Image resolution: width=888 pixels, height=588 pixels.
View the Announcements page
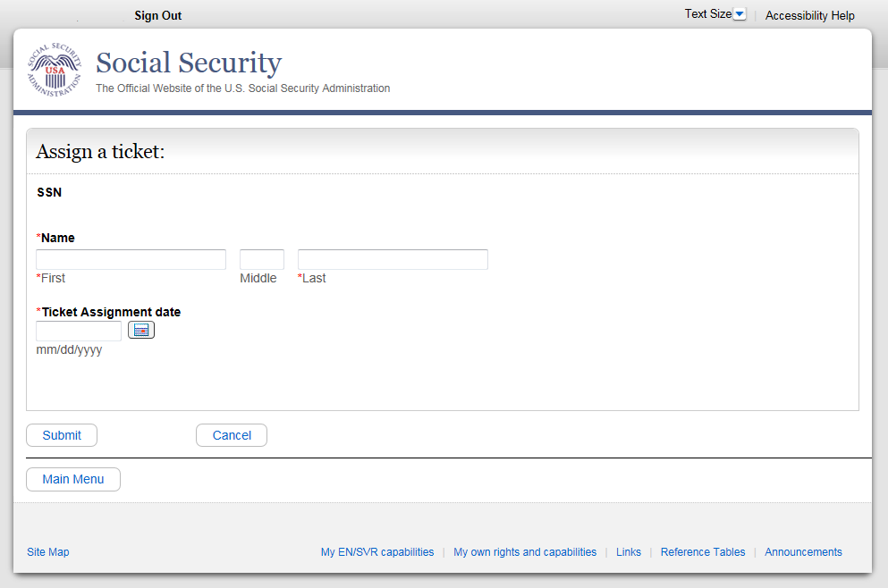click(x=803, y=552)
